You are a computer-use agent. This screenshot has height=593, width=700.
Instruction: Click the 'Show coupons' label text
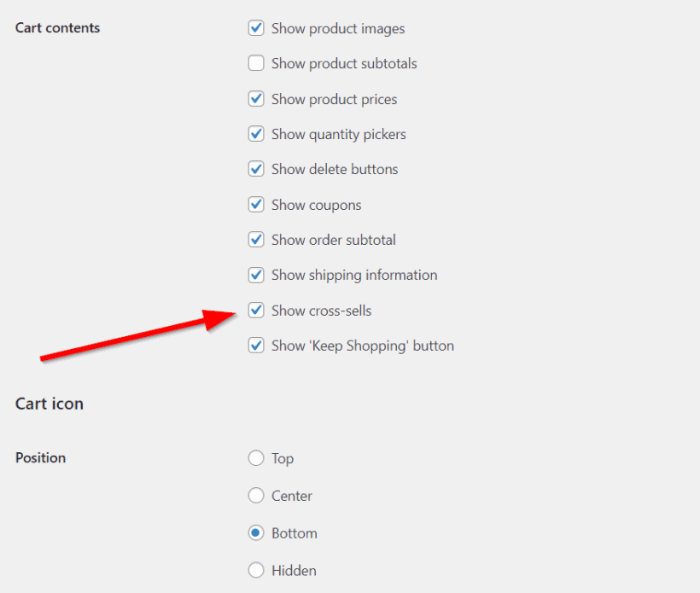coord(316,204)
